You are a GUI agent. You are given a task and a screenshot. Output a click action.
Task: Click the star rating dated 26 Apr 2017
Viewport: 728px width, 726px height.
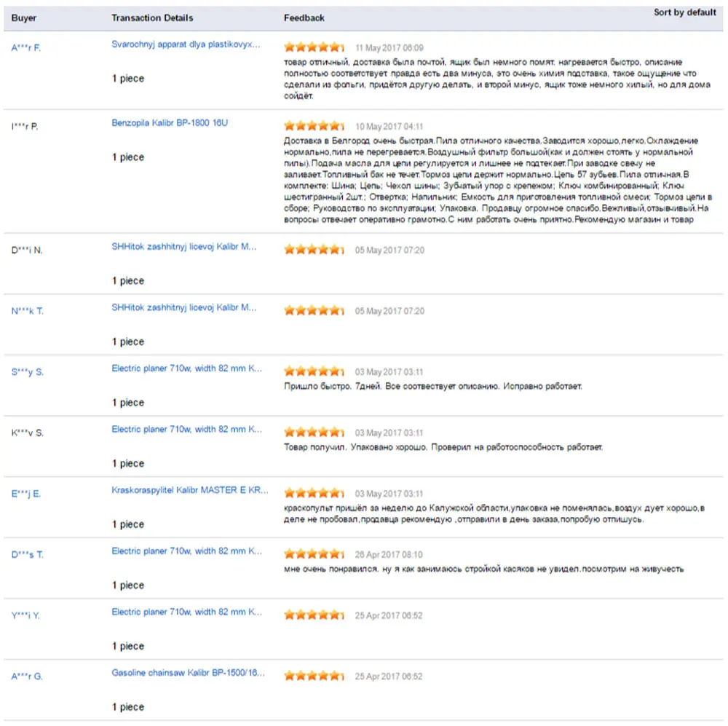[314, 553]
